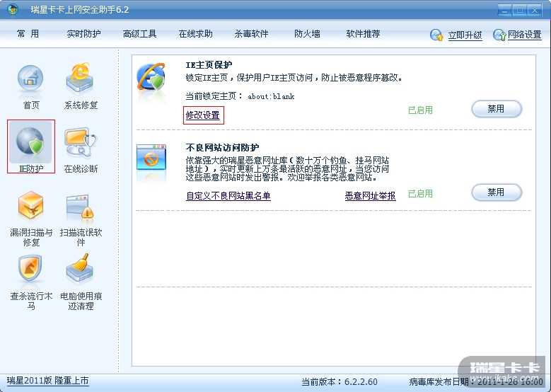Image resolution: width=551 pixels, height=392 pixels.
Task: Open 漏洞扫描与修复 vulnerability scan icon
Action: [31, 206]
